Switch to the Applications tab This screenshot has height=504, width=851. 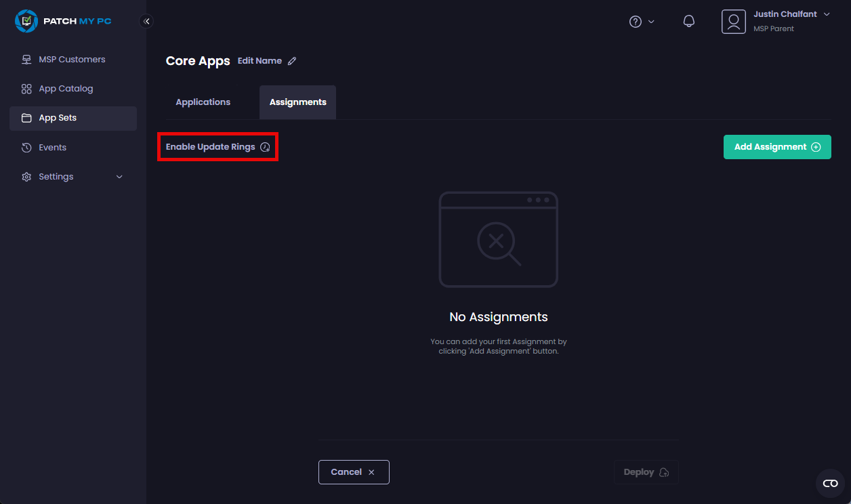[203, 102]
